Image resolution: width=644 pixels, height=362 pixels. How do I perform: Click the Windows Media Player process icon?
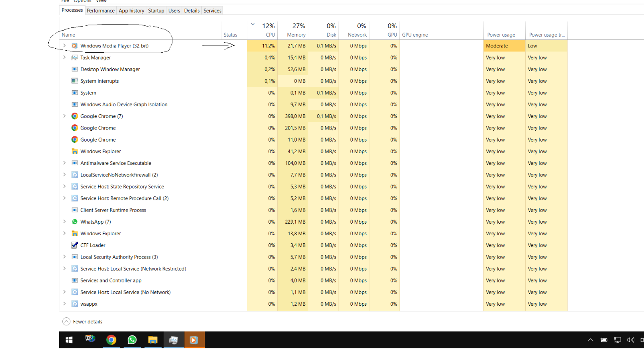click(74, 46)
